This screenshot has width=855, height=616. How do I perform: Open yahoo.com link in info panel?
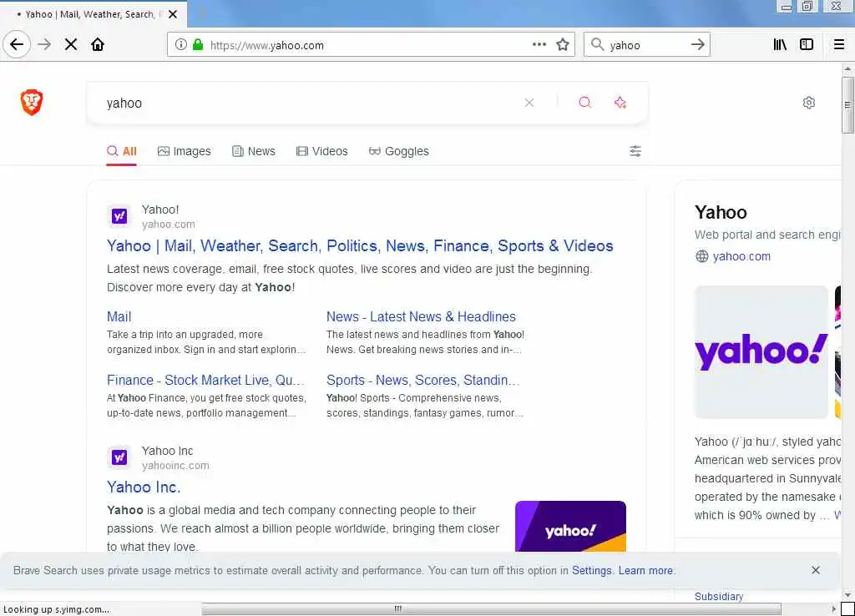click(x=741, y=256)
